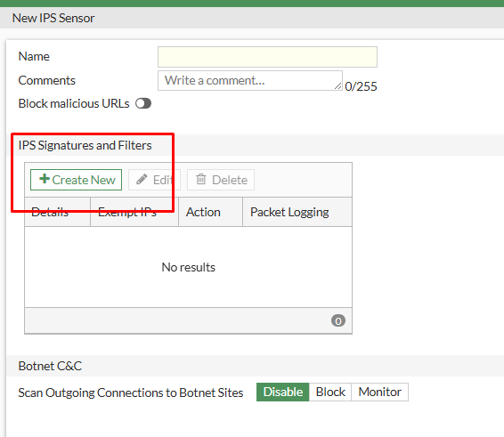Click the Botnet C&C section heading
The height and width of the screenshot is (437, 504).
click(x=50, y=366)
